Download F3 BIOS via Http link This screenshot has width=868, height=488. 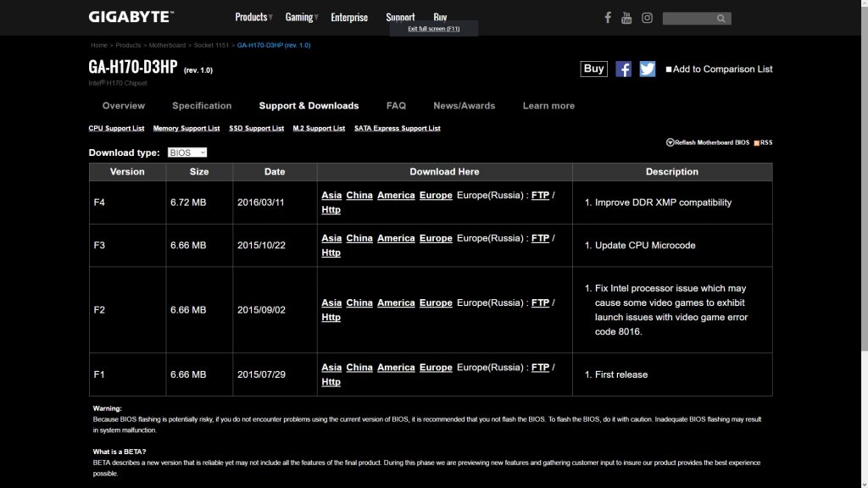click(x=331, y=252)
